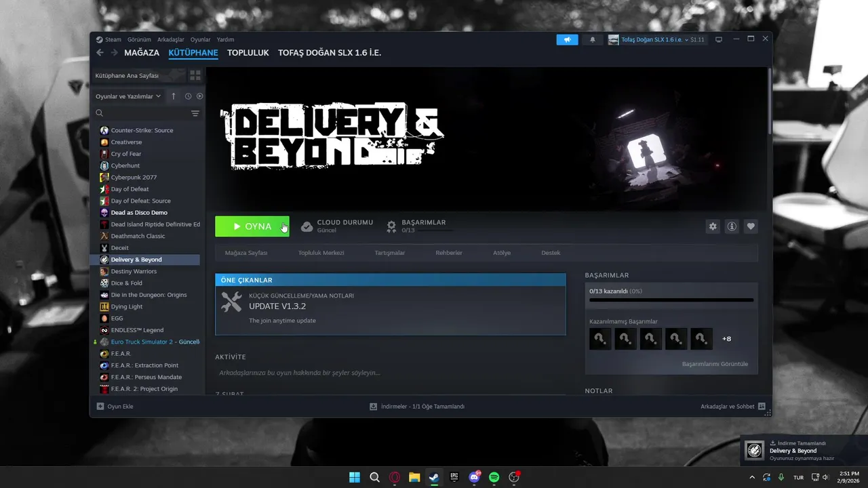
Task: Click the sort by up-arrow icon
Action: pos(174,96)
